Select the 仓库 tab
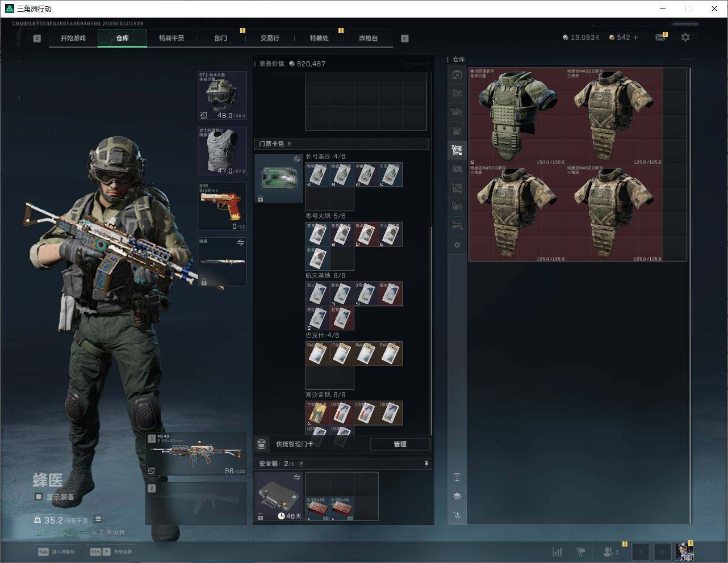728x563 pixels. [x=123, y=38]
